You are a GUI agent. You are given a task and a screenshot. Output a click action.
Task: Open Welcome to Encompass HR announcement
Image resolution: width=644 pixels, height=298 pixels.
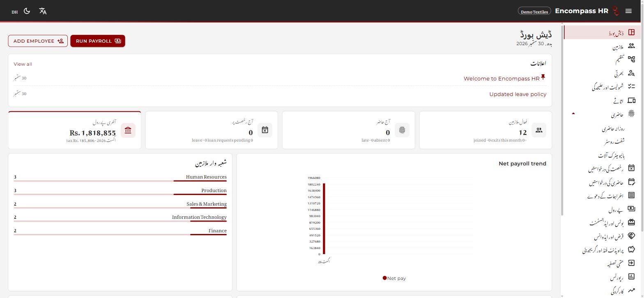(501, 79)
